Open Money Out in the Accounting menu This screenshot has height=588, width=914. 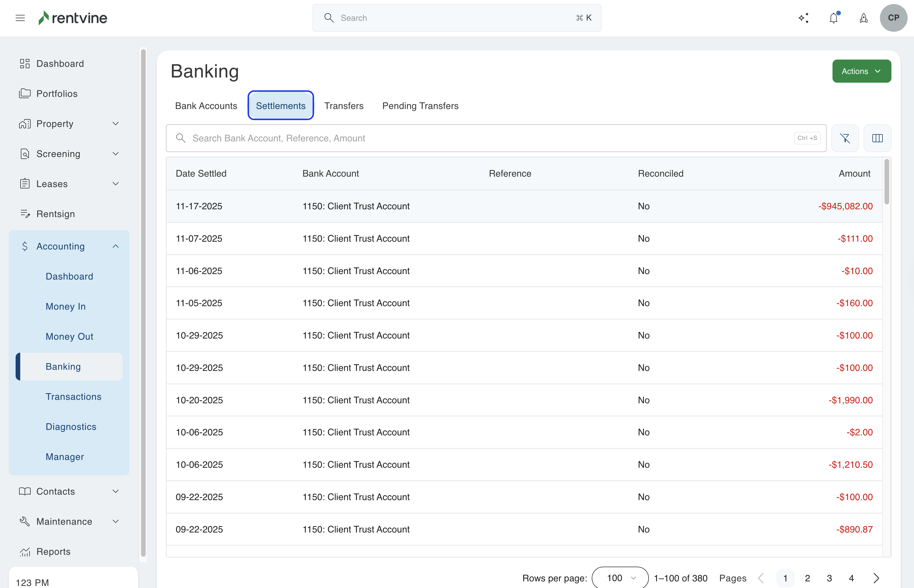coord(69,336)
